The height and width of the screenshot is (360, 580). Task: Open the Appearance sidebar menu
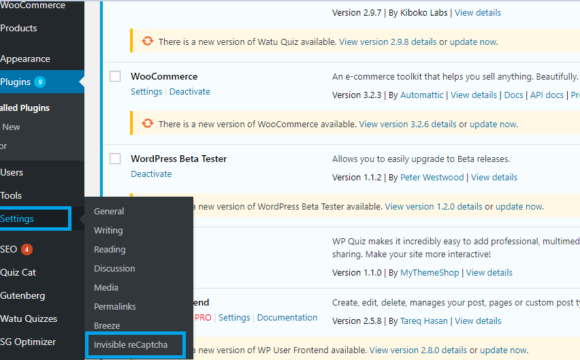(25, 59)
